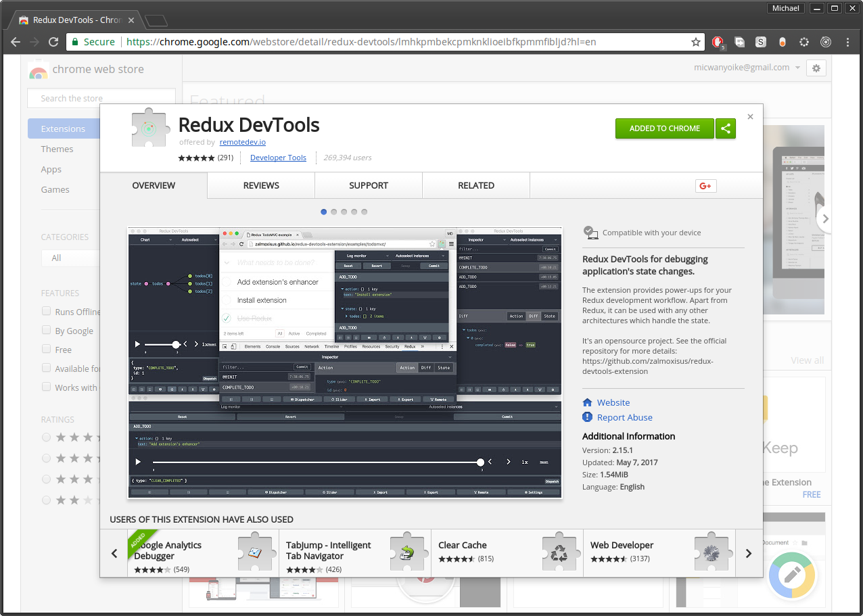Click the Report Abuse alert icon
The image size is (863, 616).
tap(588, 417)
